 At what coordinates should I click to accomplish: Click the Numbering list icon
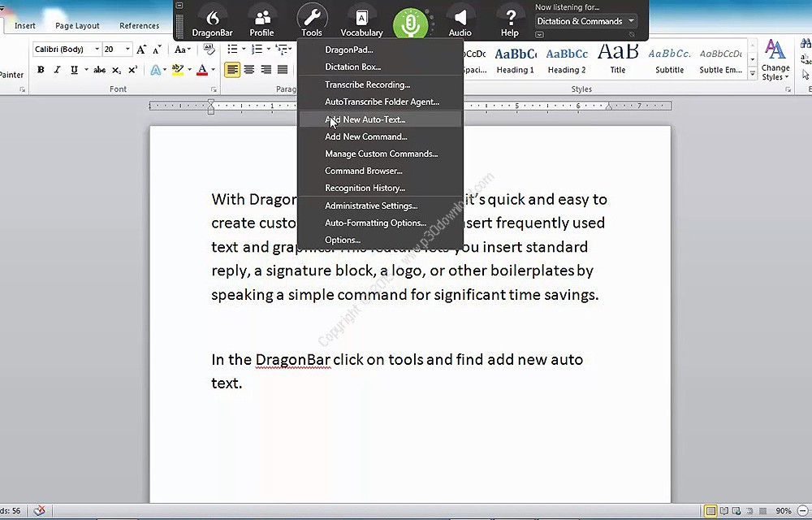click(x=257, y=50)
